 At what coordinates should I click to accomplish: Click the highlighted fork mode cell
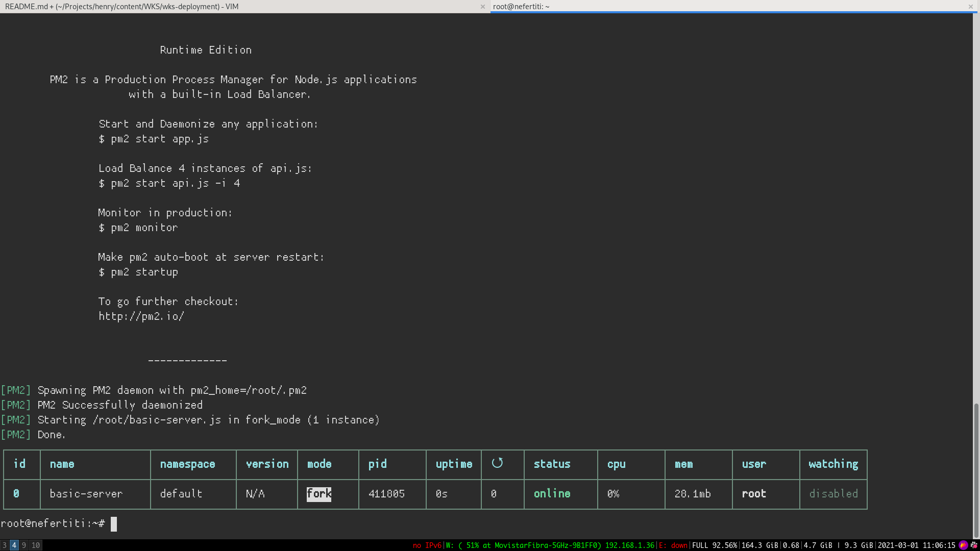tap(319, 494)
